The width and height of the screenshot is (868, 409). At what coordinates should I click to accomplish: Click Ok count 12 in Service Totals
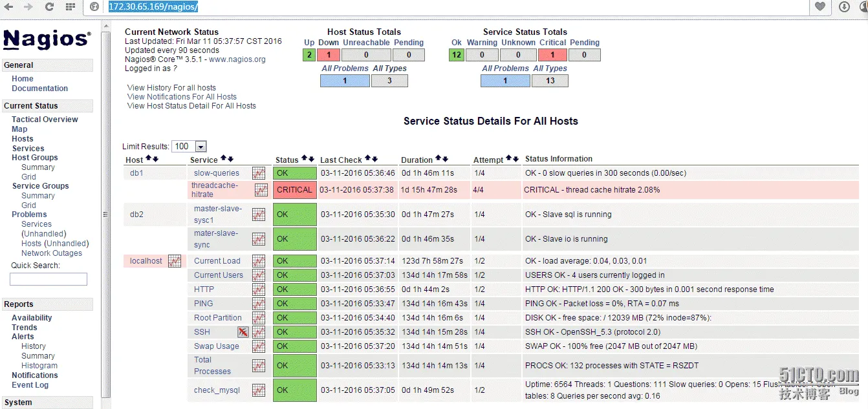457,55
